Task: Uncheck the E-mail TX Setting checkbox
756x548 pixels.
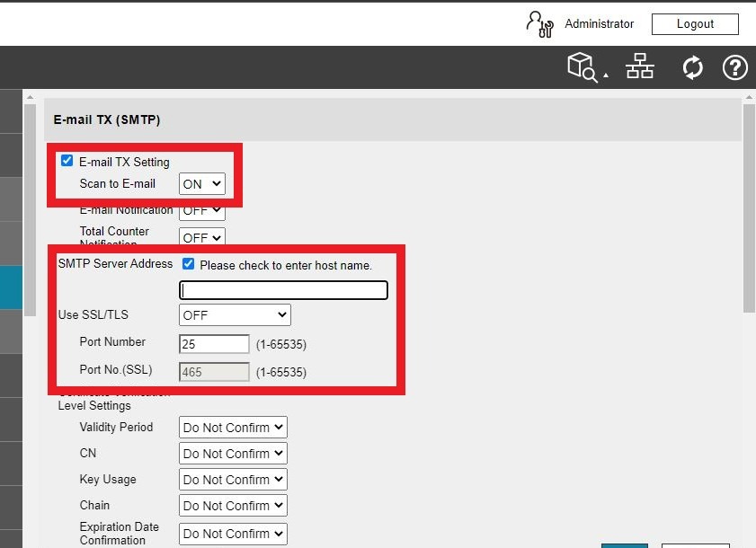Action: tap(67, 161)
